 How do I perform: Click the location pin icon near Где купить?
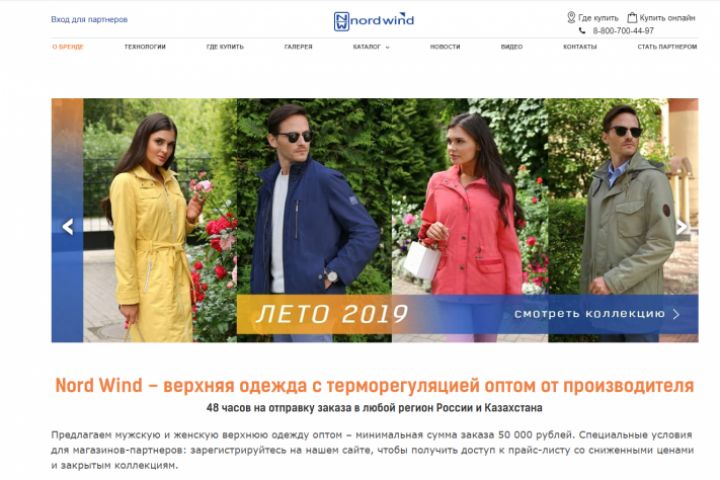coord(571,17)
